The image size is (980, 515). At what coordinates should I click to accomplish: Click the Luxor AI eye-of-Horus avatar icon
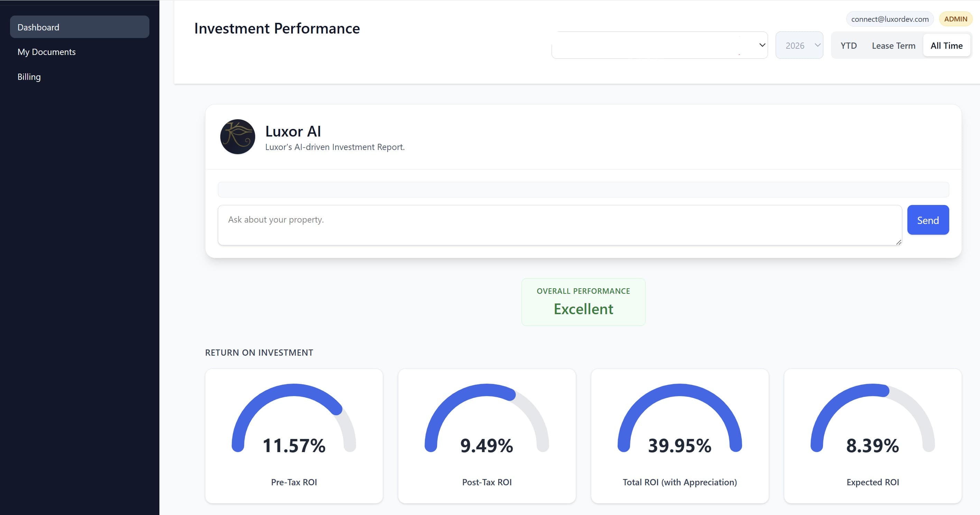click(x=237, y=137)
